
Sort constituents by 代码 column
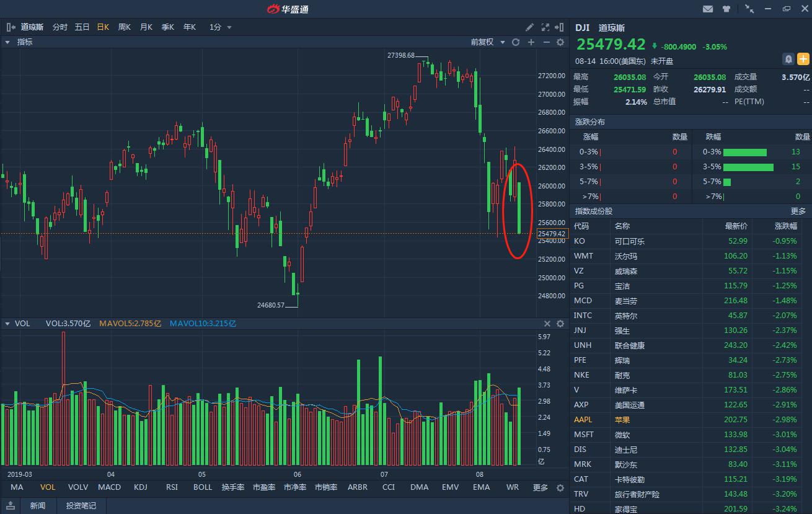pyautogui.click(x=581, y=226)
